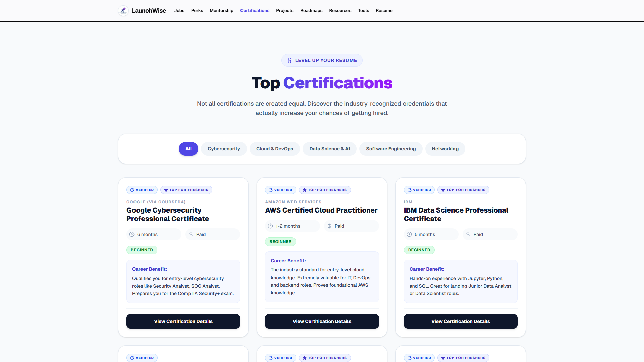Click the verified check icon on Google Cybersecurity card
The height and width of the screenshot is (362, 644).
(x=132, y=190)
